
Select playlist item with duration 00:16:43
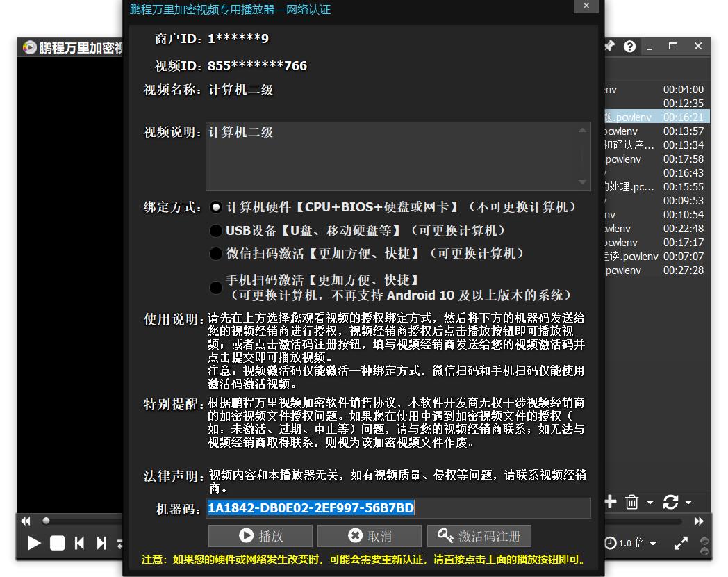click(656, 173)
